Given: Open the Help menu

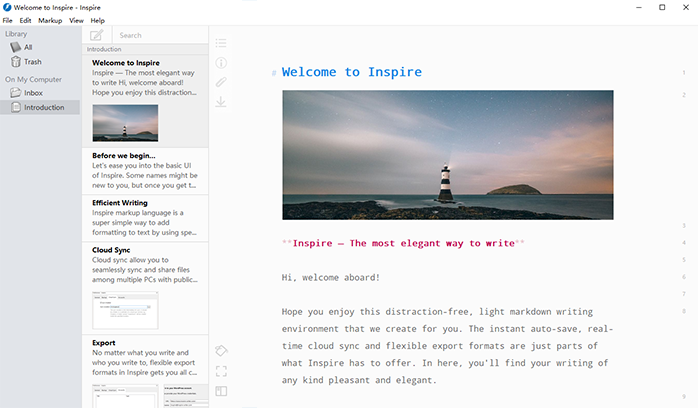Looking at the screenshot, I should pos(97,20).
